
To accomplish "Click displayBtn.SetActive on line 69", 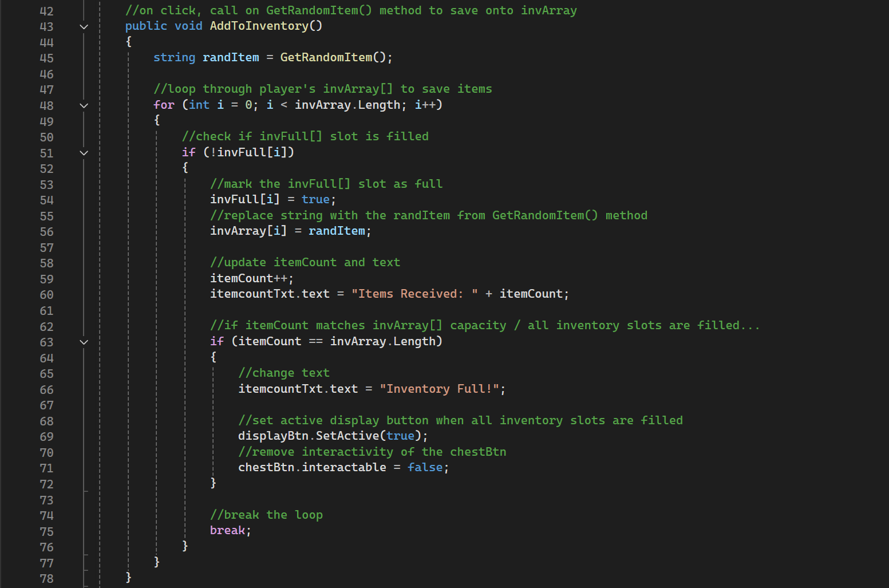I will point(309,436).
